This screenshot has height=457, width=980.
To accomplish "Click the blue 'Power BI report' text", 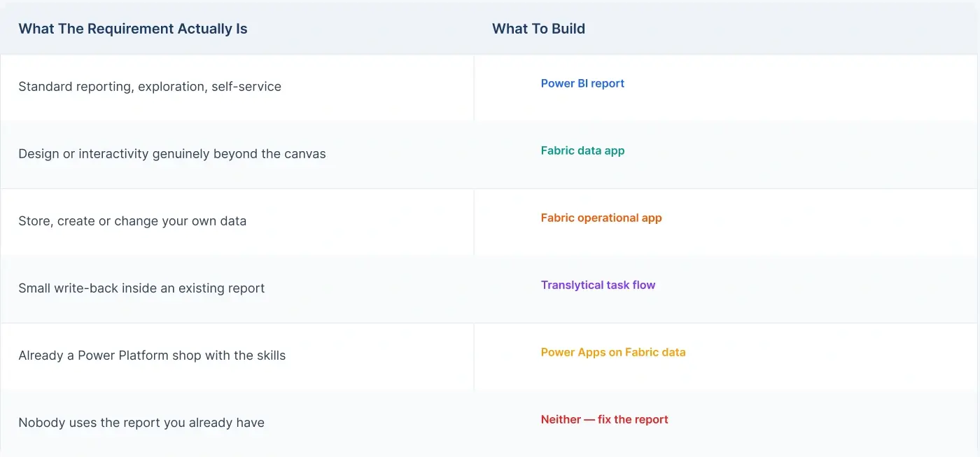I will (582, 83).
